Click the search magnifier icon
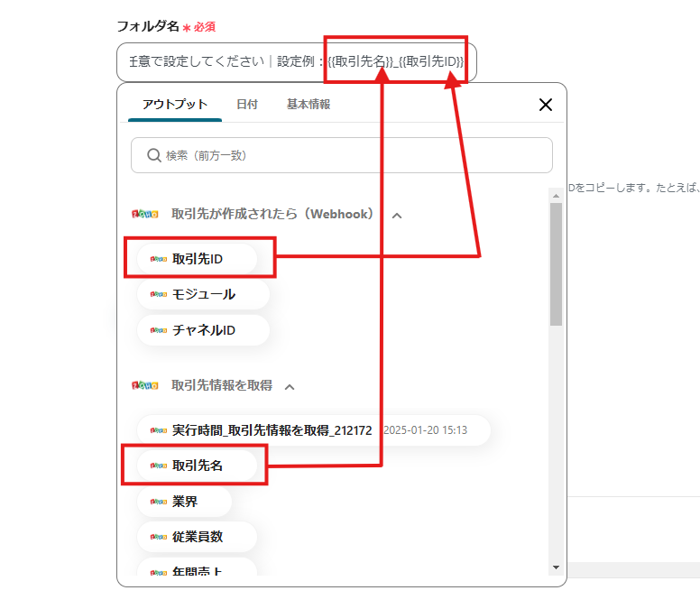Image resolution: width=700 pixels, height=609 pixels. point(152,155)
